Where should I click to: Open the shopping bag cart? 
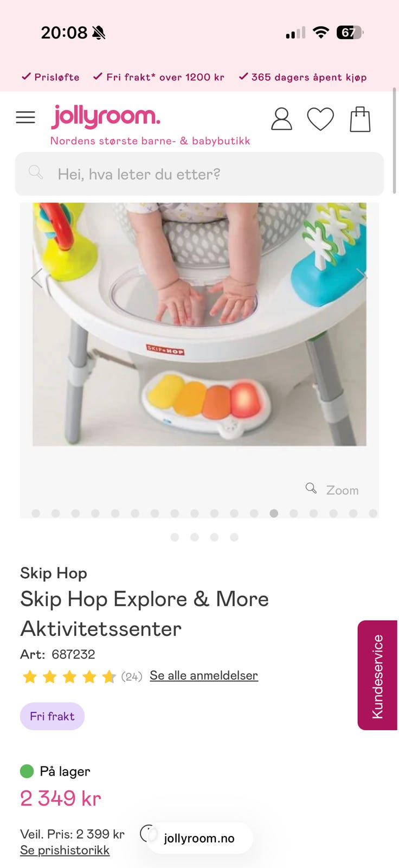tap(360, 119)
